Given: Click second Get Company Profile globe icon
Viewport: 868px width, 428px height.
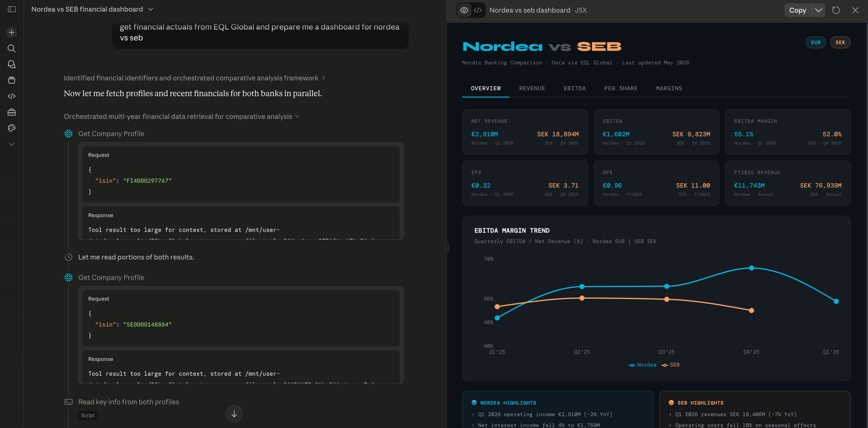Looking at the screenshot, I should tap(68, 277).
